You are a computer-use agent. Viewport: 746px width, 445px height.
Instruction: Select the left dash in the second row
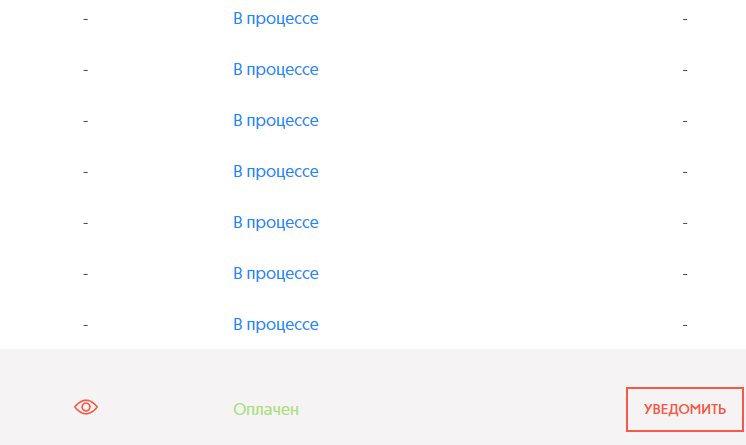point(86,70)
